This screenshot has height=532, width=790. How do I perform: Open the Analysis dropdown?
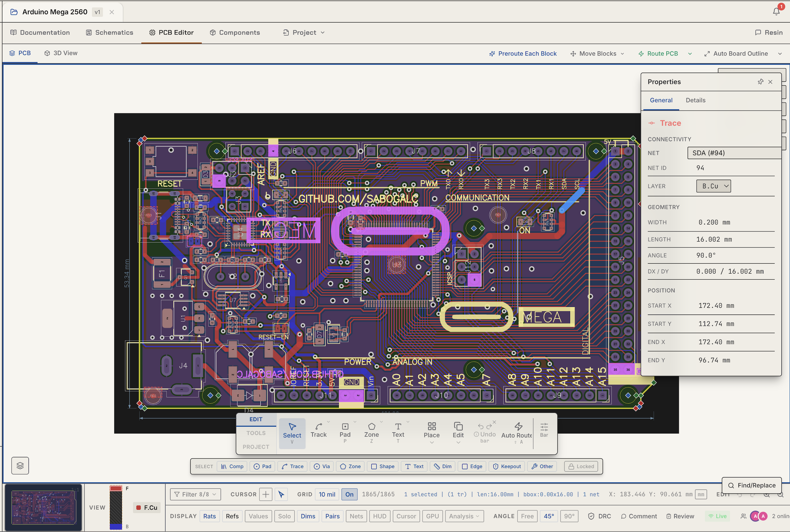pos(464,516)
